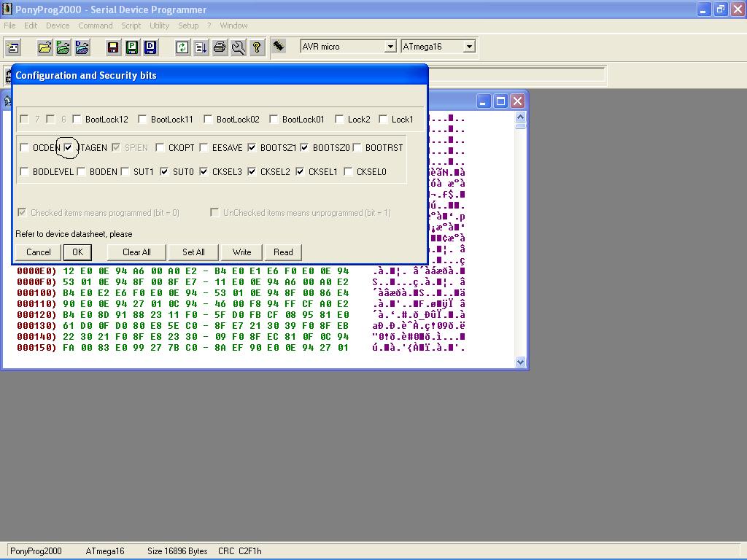This screenshot has height=560, width=747.
Task: Open the File menu
Action: coord(9,26)
